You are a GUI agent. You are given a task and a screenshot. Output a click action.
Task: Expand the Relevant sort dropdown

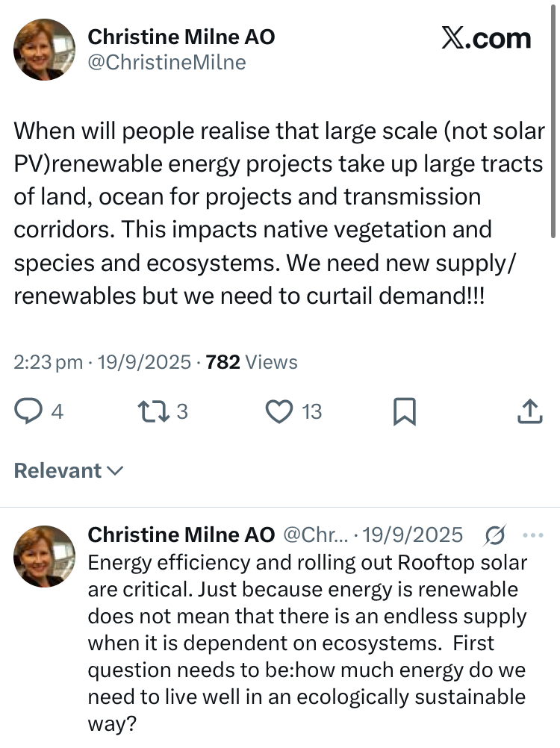click(69, 471)
